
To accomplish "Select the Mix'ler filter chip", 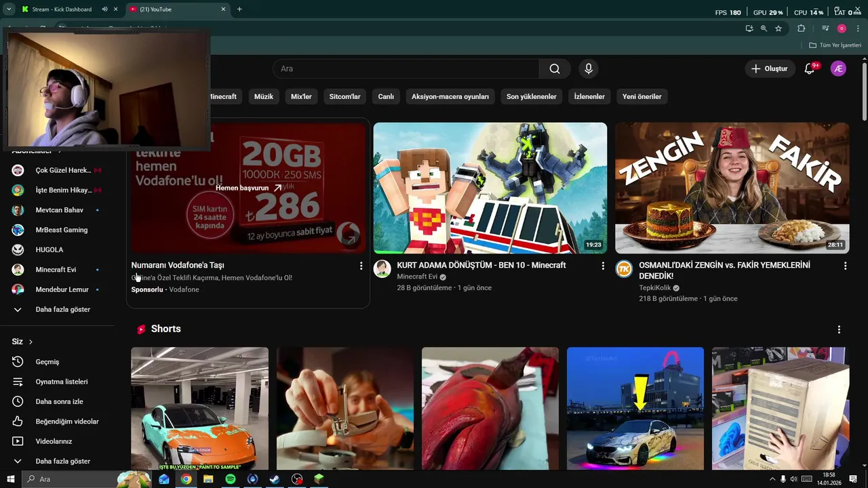I will tap(301, 96).
